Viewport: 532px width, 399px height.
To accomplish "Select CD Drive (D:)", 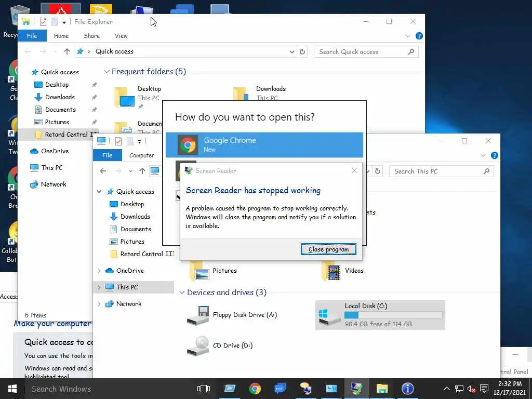I will (x=220, y=345).
